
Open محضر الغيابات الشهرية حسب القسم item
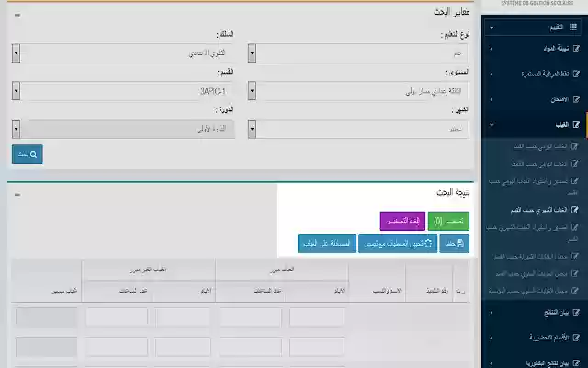click(x=537, y=257)
